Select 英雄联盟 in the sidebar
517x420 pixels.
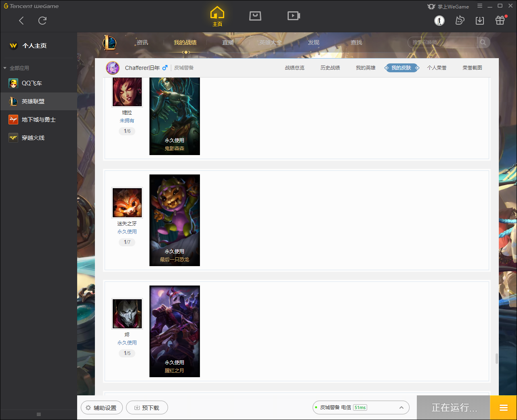tap(39, 101)
